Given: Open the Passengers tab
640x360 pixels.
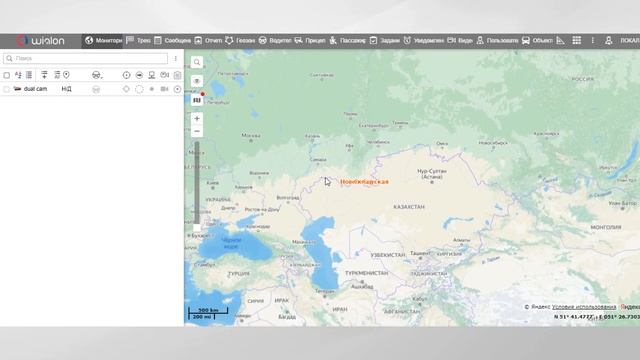Looking at the screenshot, I should [x=347, y=40].
